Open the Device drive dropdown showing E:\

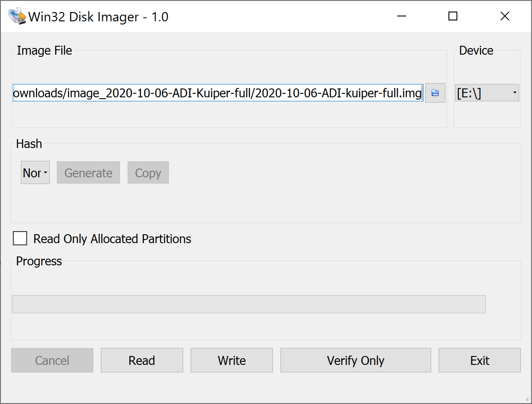487,92
